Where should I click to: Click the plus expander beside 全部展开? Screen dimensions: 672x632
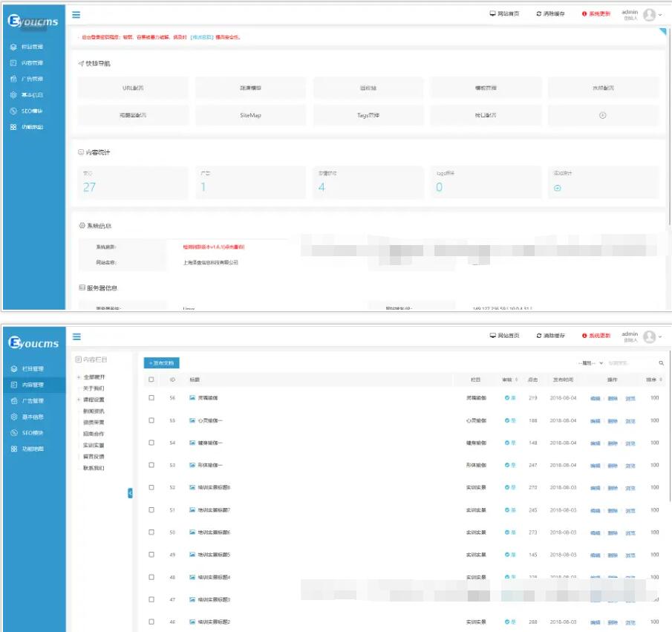click(x=79, y=377)
